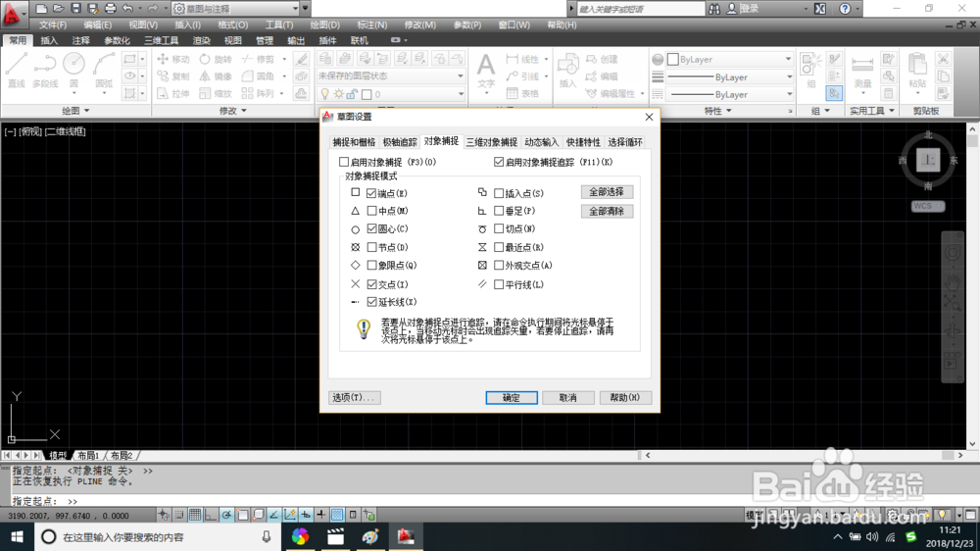Click the Stretch (拉伸) tool
The height and width of the screenshot is (551, 980).
tap(173, 94)
